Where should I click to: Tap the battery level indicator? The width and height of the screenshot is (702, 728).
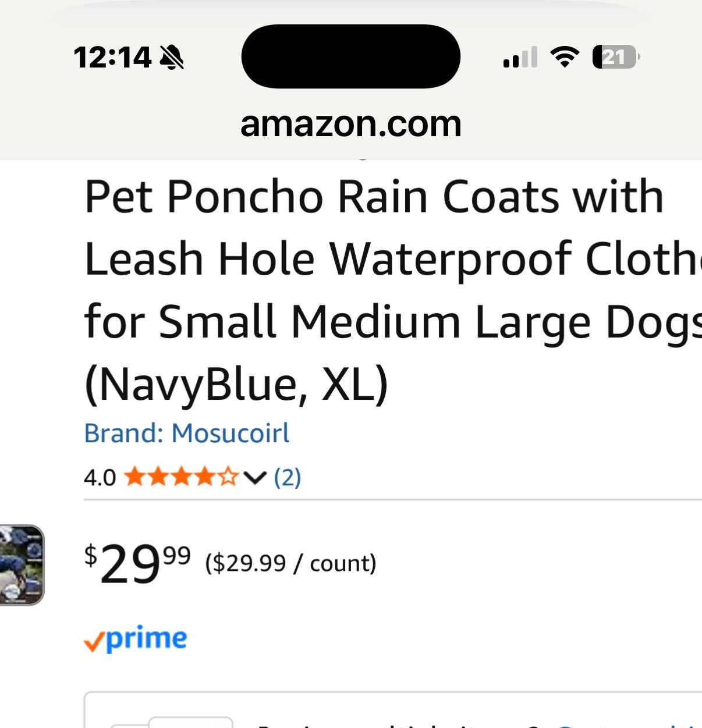click(615, 57)
